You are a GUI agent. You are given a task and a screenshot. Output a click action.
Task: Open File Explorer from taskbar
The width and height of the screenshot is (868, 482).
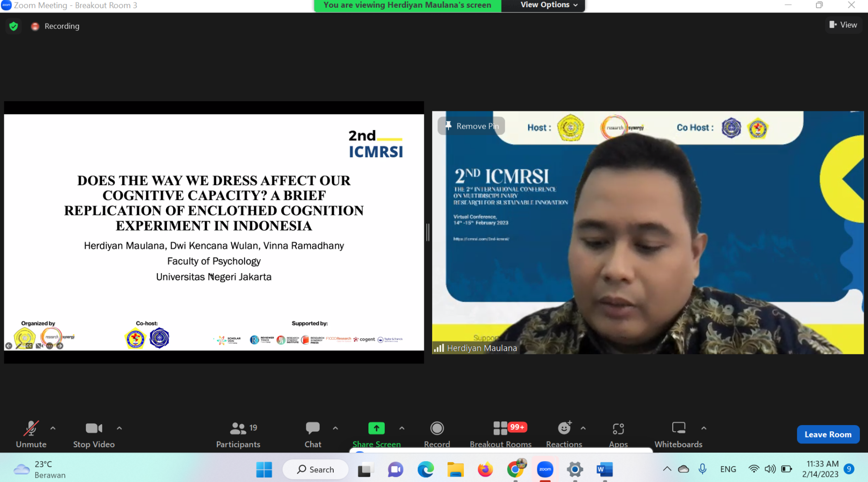[x=455, y=469]
